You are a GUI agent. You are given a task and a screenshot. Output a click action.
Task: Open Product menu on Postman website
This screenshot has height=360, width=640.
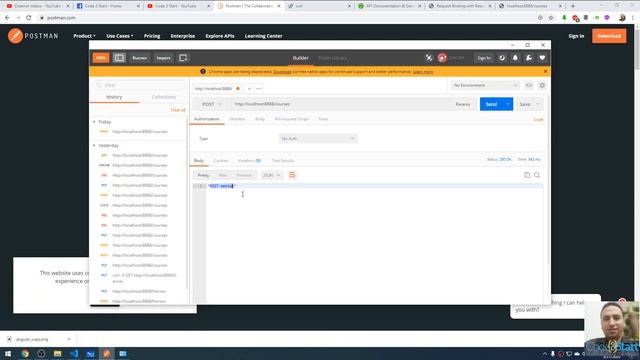pyautogui.click(x=84, y=36)
